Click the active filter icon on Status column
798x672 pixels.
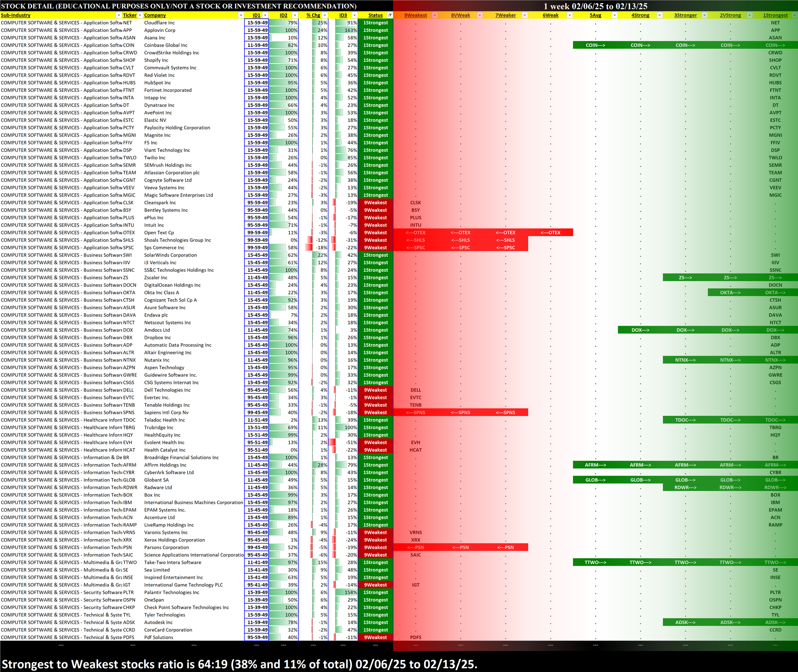[390, 15]
